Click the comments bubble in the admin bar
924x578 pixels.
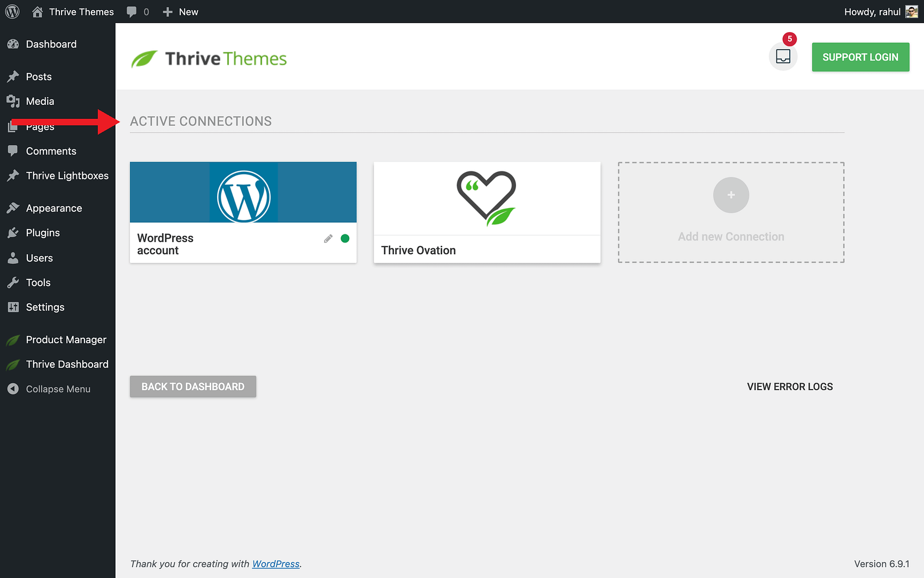(x=132, y=11)
